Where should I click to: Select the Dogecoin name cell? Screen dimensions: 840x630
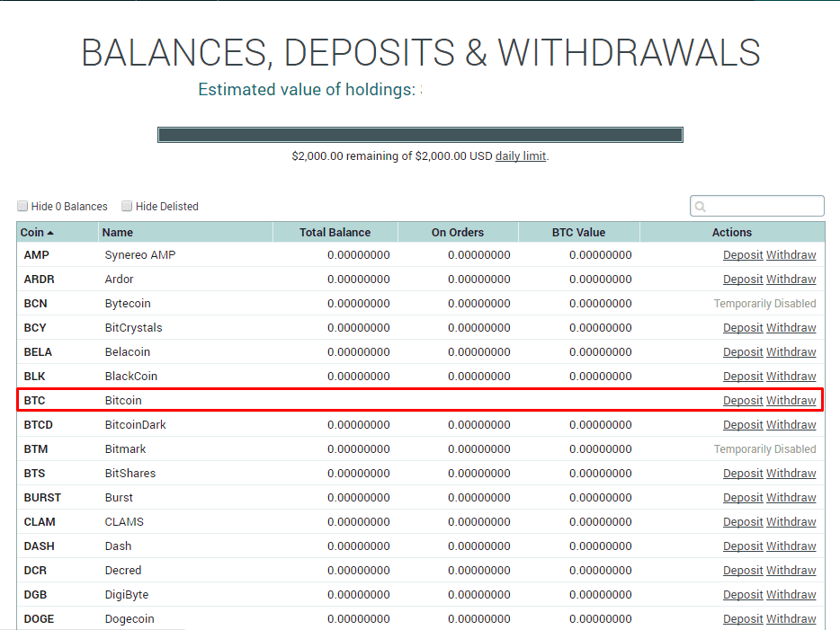click(130, 618)
